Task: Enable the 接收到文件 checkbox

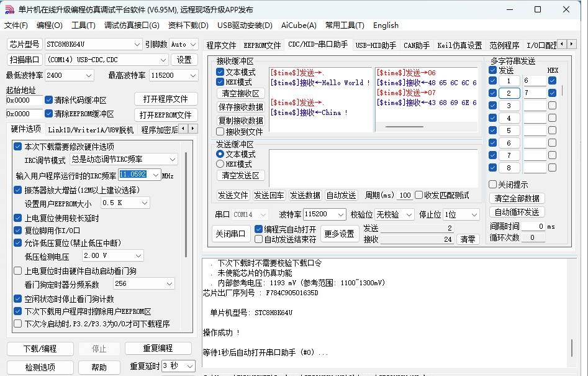Action: coord(220,132)
